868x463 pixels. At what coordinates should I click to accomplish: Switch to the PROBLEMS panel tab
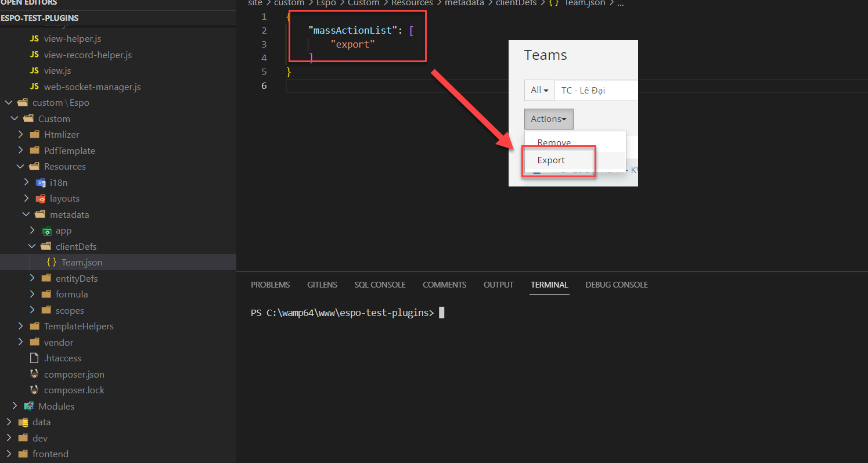pyautogui.click(x=270, y=285)
